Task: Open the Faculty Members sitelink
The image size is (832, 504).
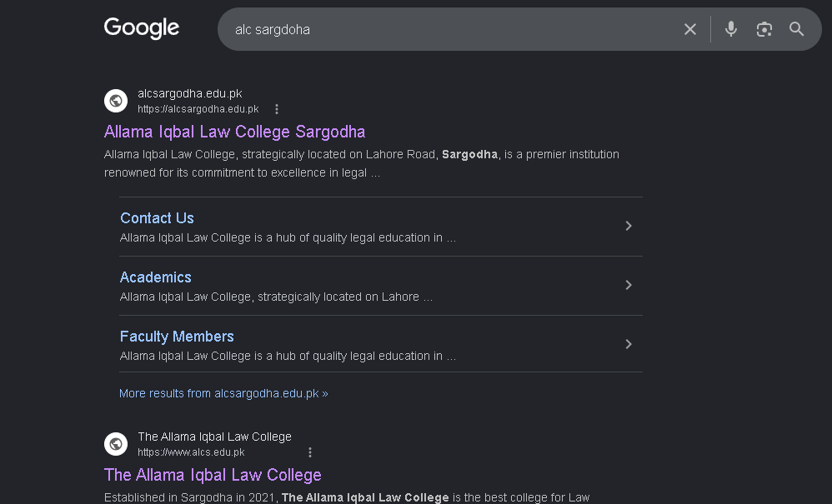Action: coord(177,337)
